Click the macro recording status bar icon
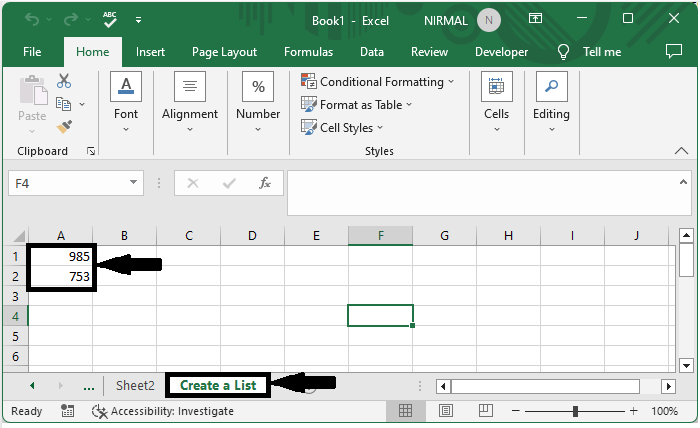The width and height of the screenshot is (700, 428). pyautogui.click(x=68, y=411)
